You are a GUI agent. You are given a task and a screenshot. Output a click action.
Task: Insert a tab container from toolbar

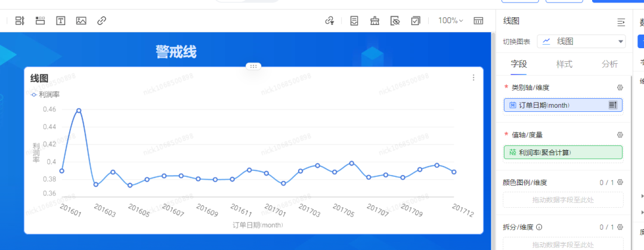(x=41, y=21)
